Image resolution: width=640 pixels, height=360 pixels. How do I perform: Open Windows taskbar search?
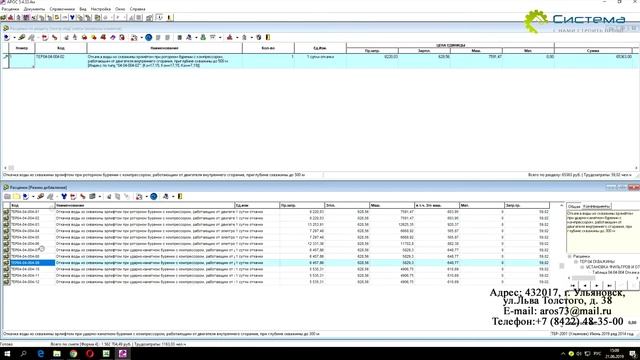click(23, 354)
